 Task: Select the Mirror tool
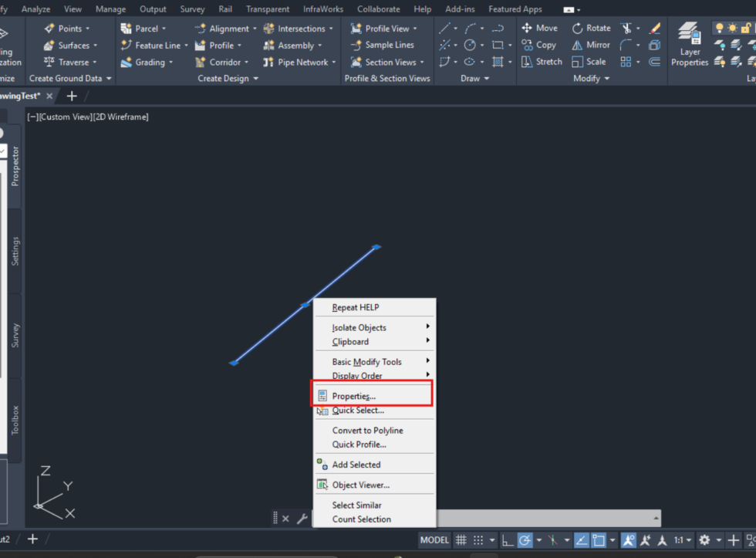coord(590,45)
